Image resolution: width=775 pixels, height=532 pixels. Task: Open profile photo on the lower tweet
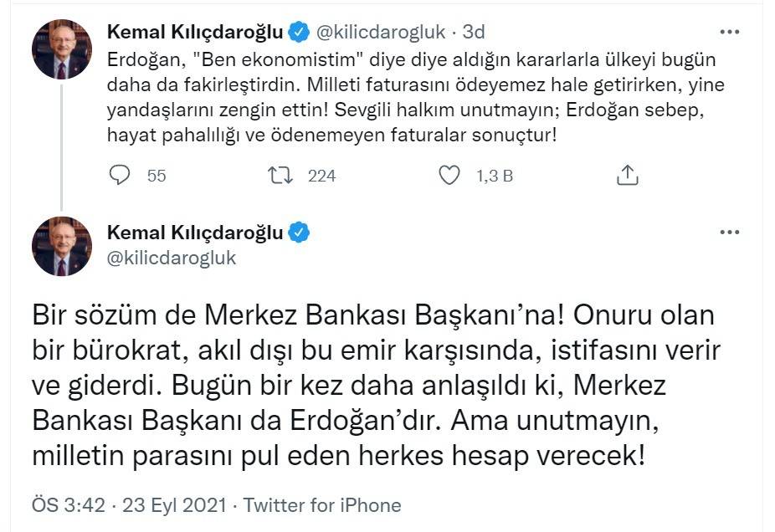[62, 246]
